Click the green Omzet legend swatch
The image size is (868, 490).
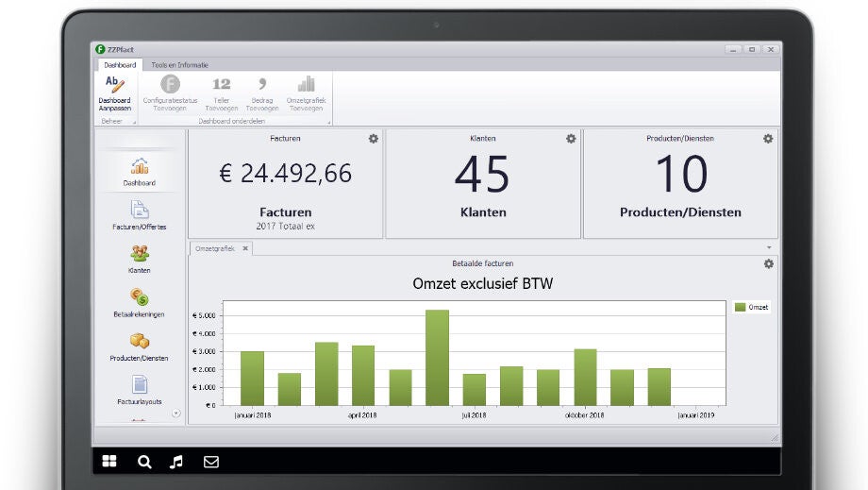click(x=740, y=307)
